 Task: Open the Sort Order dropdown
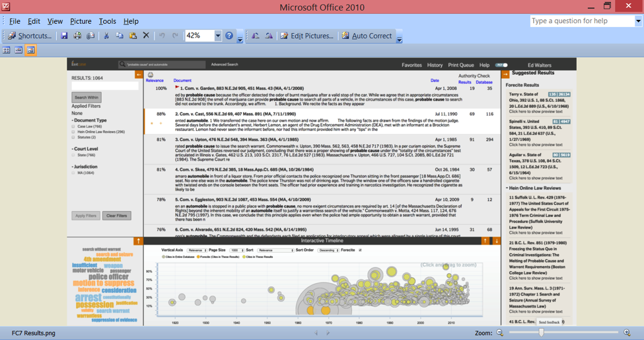(328, 250)
